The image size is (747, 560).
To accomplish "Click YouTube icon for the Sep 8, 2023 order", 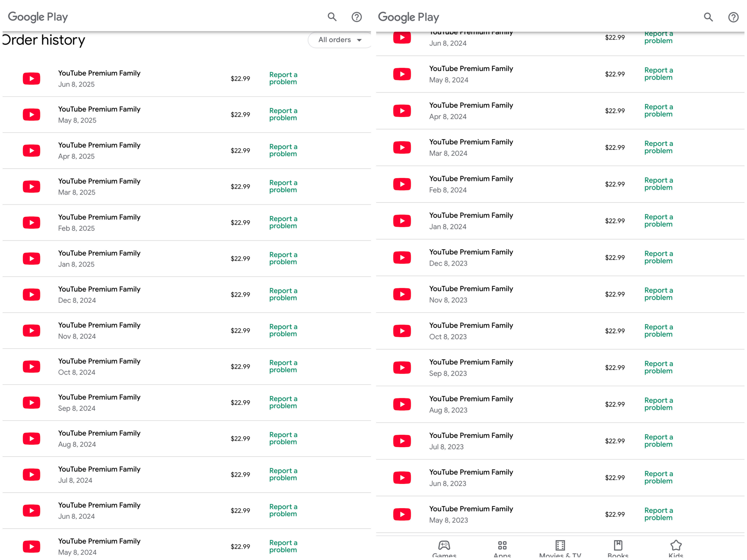I will (x=402, y=368).
